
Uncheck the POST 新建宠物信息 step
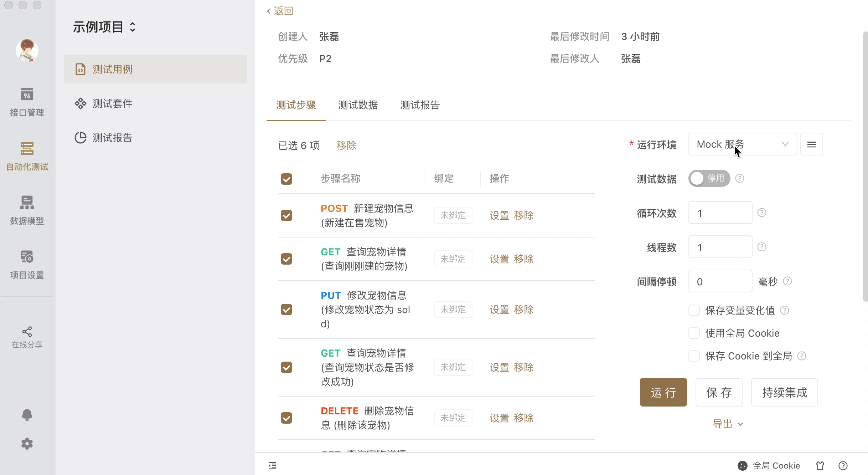(x=286, y=215)
